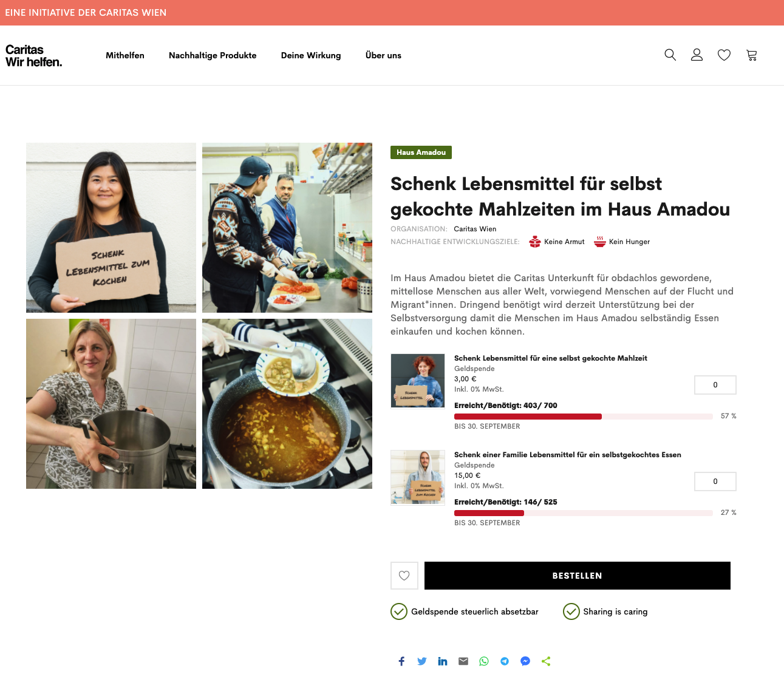Share on LinkedIn icon
784x691 pixels.
(443, 661)
